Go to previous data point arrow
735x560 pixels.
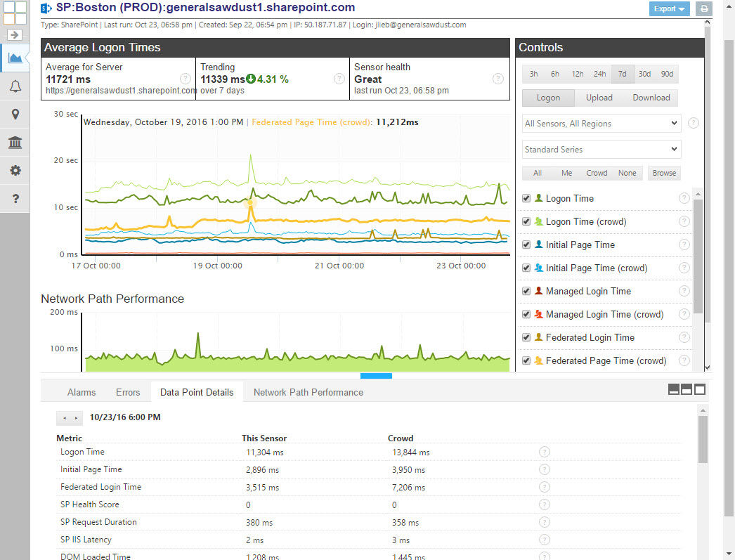tap(64, 417)
